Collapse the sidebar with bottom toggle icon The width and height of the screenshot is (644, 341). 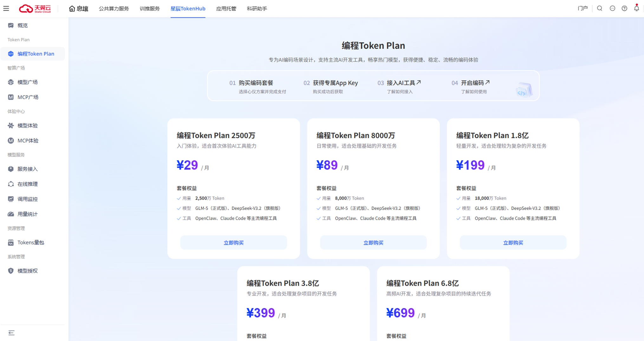[11, 333]
